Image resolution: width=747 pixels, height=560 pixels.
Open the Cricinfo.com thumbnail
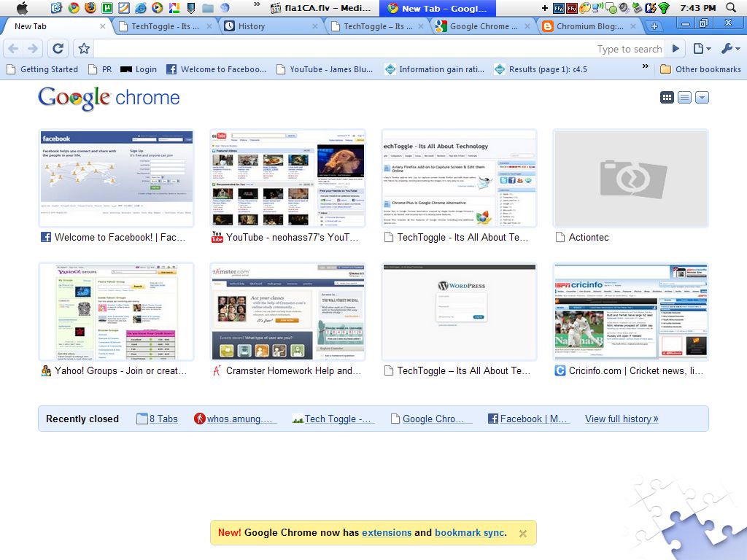point(631,311)
